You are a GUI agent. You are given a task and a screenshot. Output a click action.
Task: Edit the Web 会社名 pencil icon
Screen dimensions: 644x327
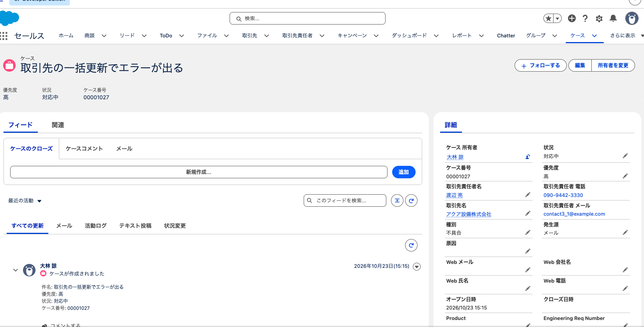(625, 270)
